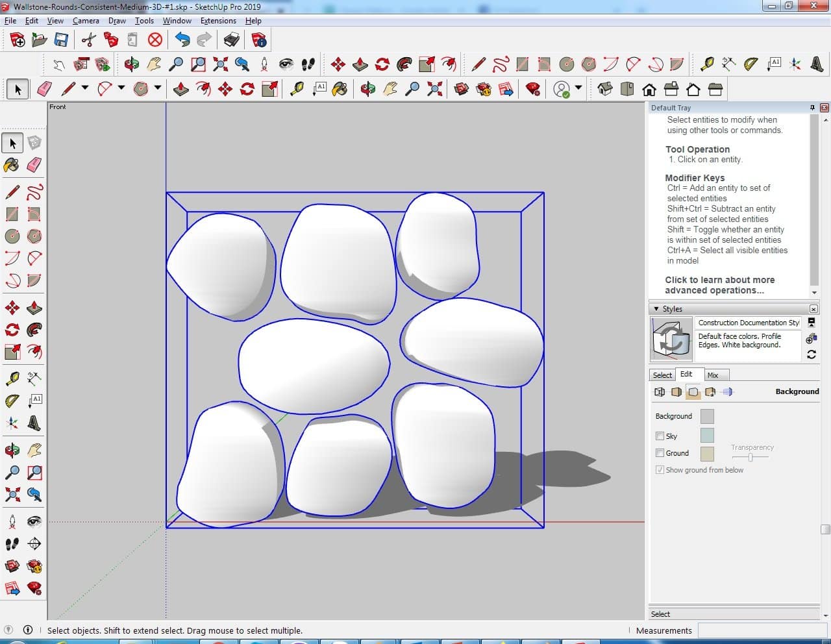Switch to the Mix tab
Image resolution: width=831 pixels, height=644 pixels.
(x=713, y=375)
